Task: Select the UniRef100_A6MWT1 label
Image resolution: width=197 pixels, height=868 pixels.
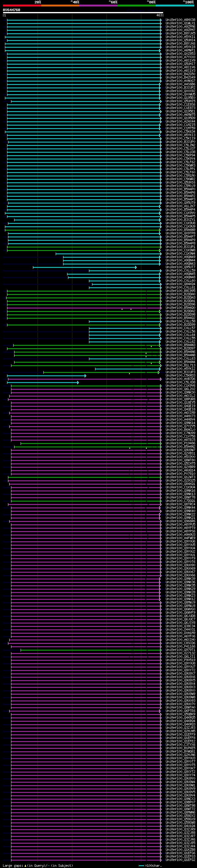Action: pyautogui.click(x=180, y=50)
